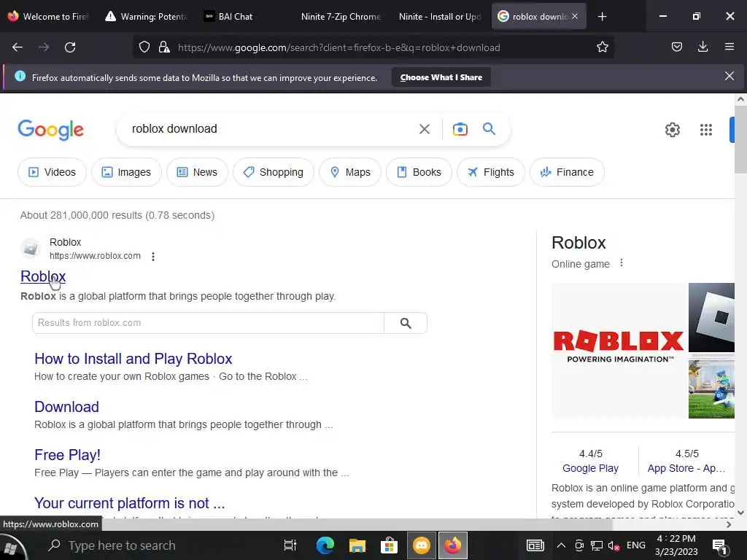The image size is (747, 560).
Task: Open the notification center icon
Action: (x=719, y=546)
